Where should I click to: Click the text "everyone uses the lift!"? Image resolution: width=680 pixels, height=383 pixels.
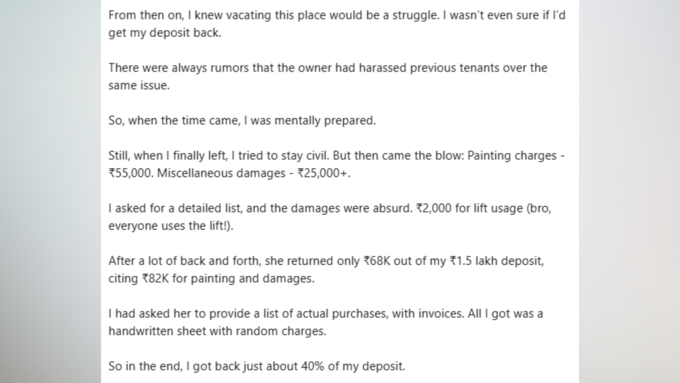click(169, 226)
